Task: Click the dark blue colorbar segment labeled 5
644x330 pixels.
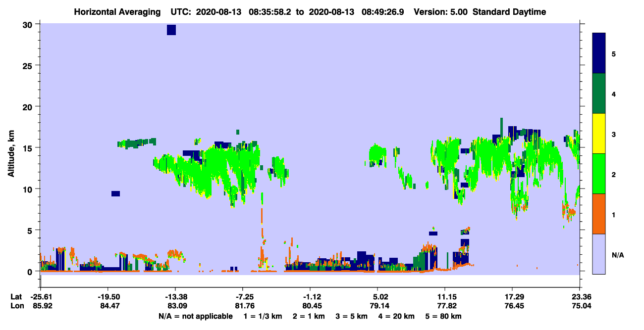Action: pyautogui.click(x=599, y=53)
